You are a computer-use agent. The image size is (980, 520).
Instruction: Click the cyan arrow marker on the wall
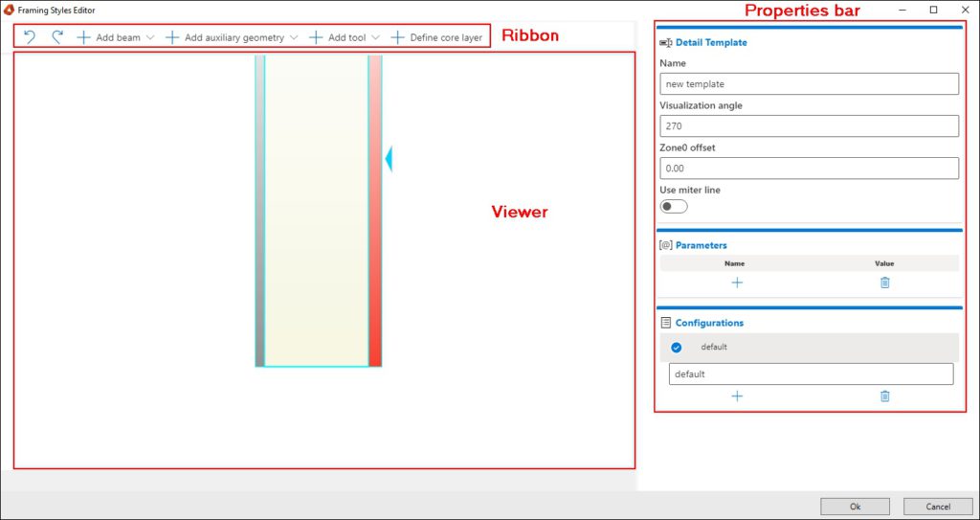389,159
